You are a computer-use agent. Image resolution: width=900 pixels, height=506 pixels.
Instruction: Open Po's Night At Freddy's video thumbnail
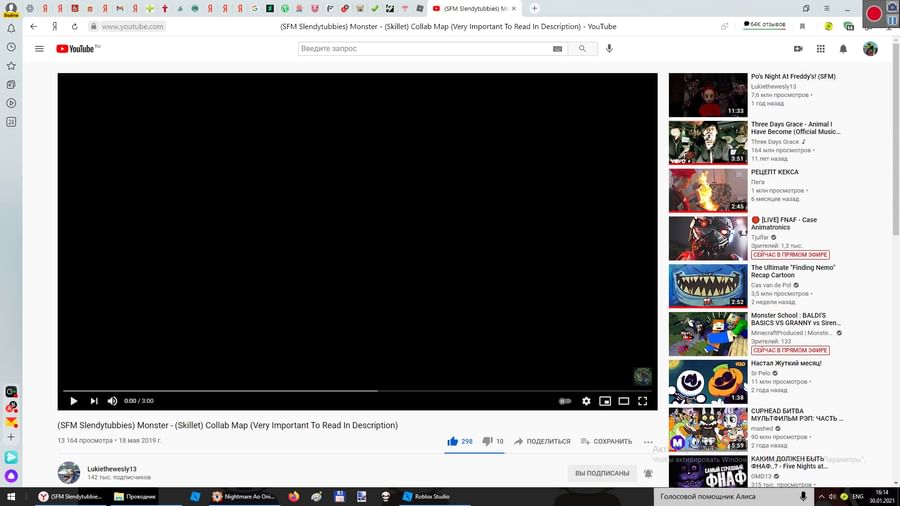[708, 95]
